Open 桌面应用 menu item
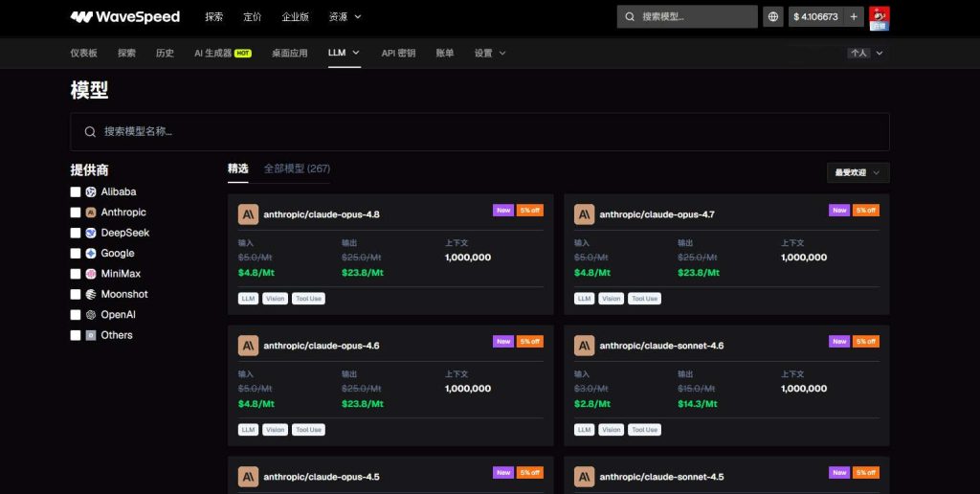Screen dimensions: 980x494 [289, 54]
